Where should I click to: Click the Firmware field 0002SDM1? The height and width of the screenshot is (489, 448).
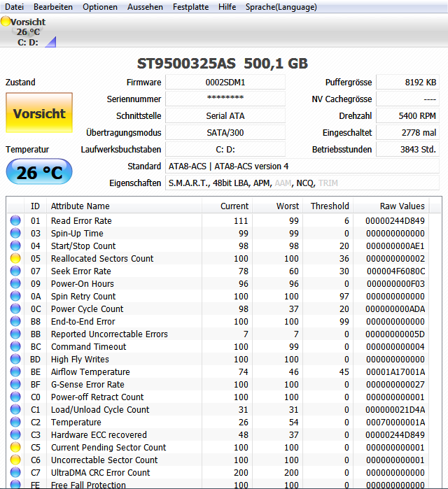225,83
